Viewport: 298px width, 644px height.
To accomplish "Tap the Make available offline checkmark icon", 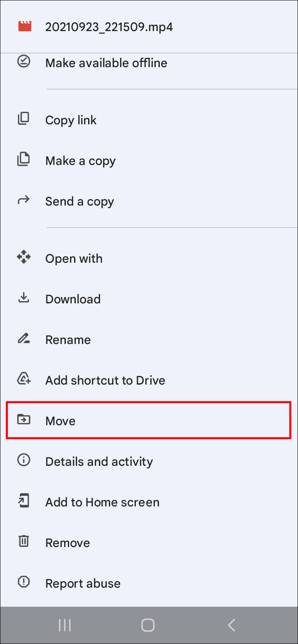I will point(24,62).
